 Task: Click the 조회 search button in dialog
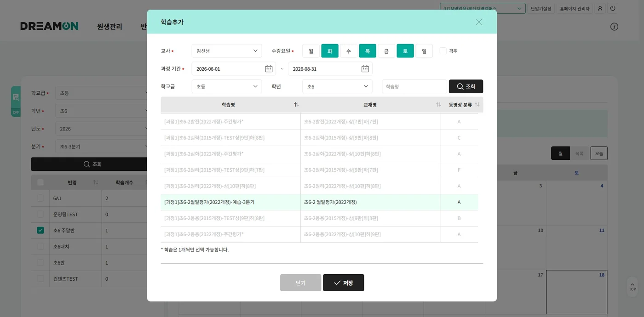466,86
